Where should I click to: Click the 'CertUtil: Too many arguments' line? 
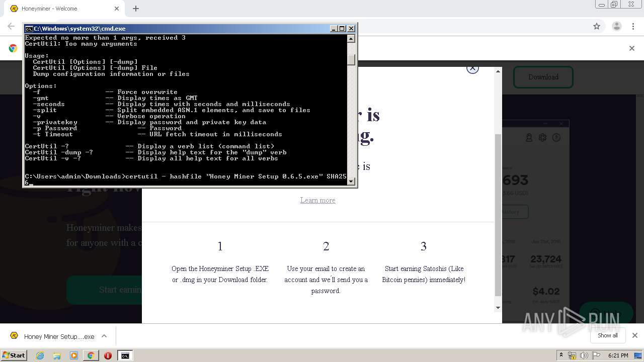81,44
